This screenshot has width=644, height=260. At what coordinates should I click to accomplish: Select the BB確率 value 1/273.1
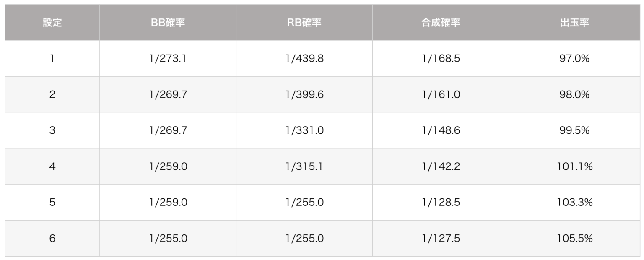(168, 59)
